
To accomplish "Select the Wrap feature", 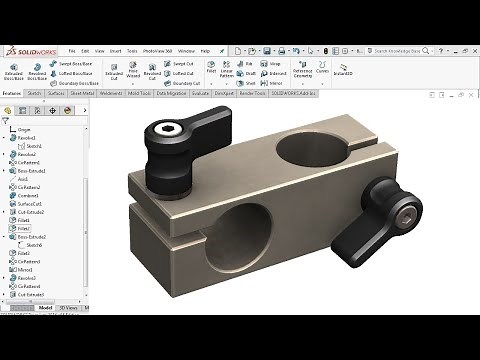I will tap(270, 64).
